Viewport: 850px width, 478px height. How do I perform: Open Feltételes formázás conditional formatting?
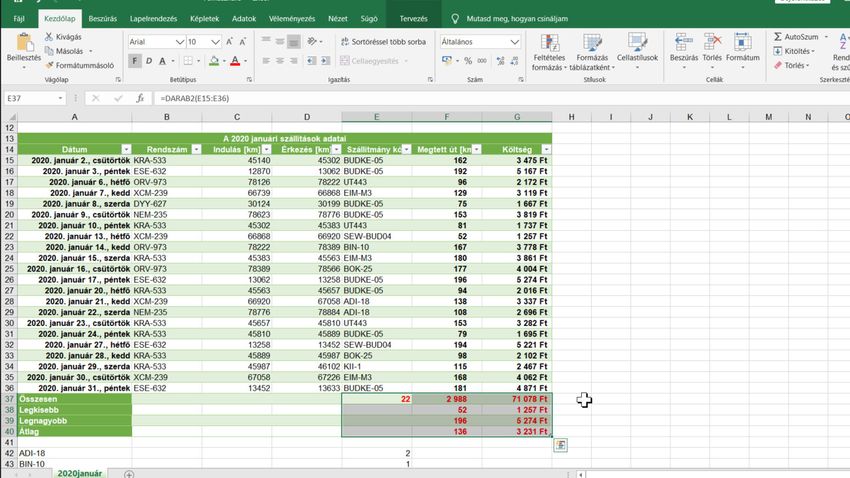pyautogui.click(x=549, y=52)
